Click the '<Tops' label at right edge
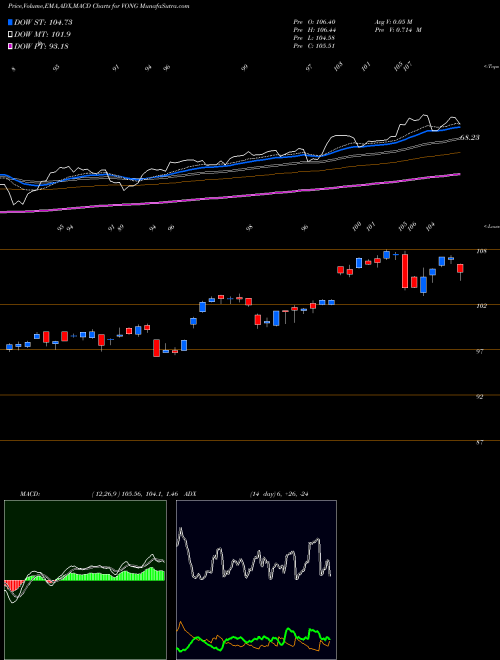500x660 pixels. coord(491,67)
